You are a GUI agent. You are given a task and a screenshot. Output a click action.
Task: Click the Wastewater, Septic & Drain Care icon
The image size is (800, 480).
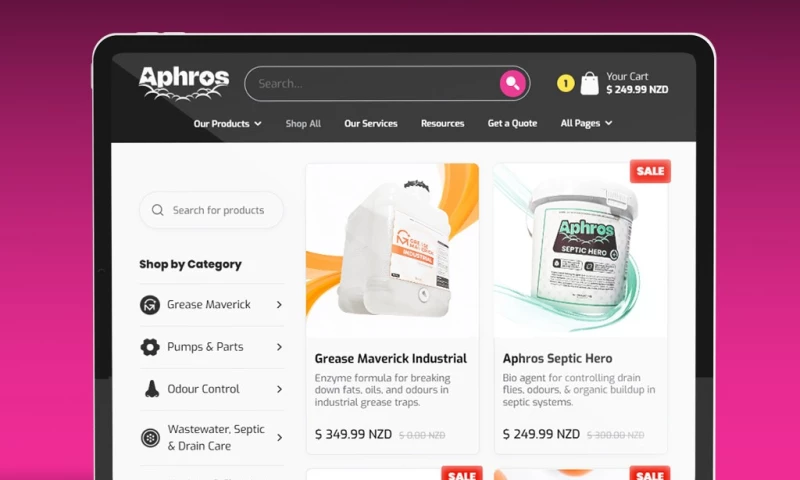pos(150,438)
